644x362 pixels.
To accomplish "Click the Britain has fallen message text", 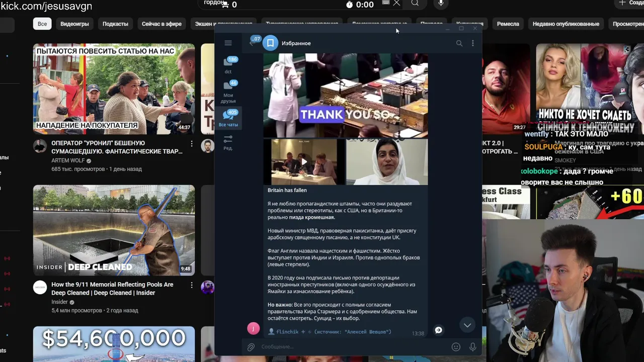I will (x=287, y=191).
